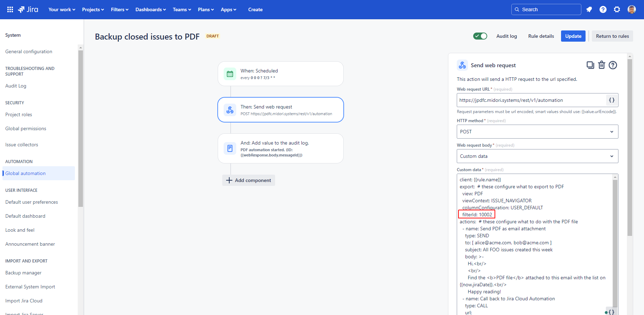Click the Update button
644x315 pixels.
pos(573,36)
